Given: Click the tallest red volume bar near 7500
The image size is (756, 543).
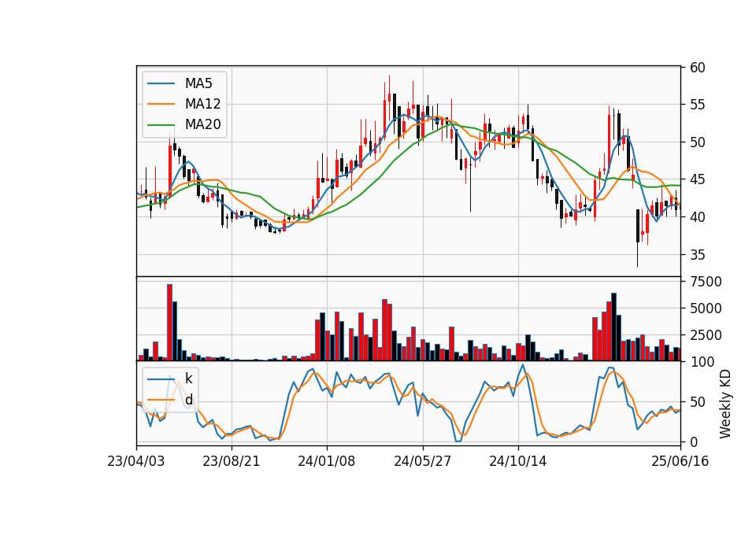Looking at the screenshot, I should [x=170, y=323].
